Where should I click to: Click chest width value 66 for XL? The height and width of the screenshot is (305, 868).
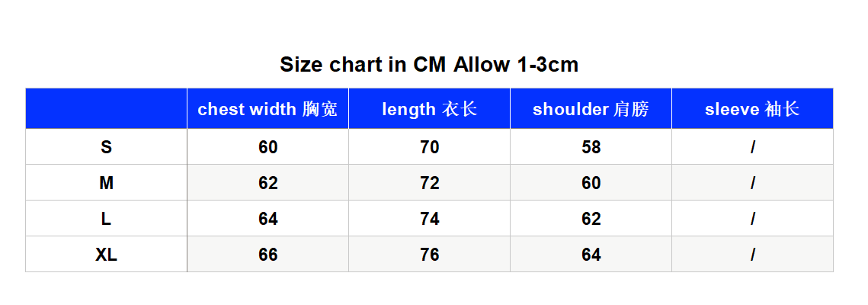268,255
